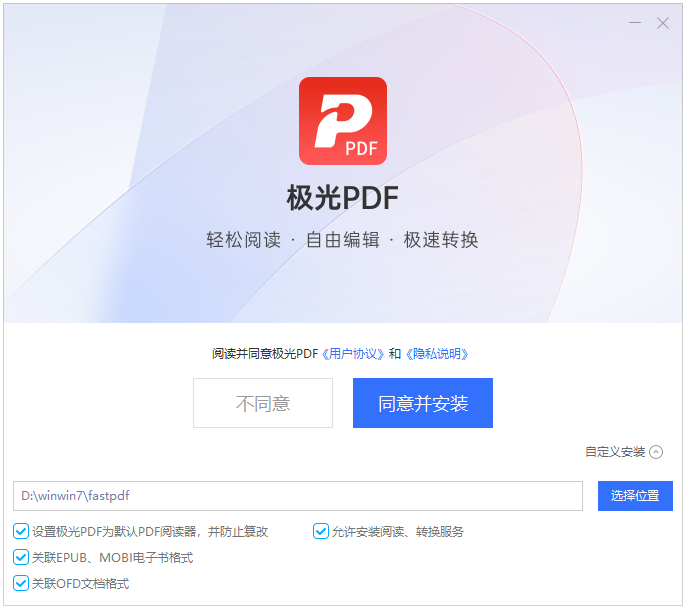Viewport: 688px width, 611px height.
Task: Click 选择位置 to browse install folder
Action: pyautogui.click(x=635, y=496)
